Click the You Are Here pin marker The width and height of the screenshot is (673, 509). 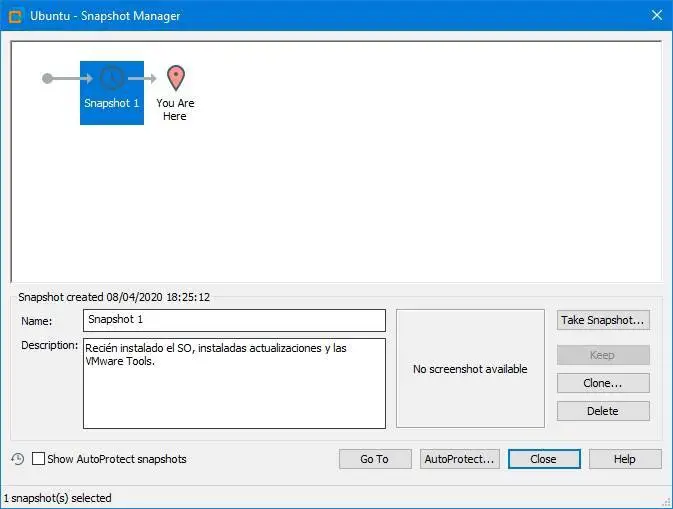[176, 78]
